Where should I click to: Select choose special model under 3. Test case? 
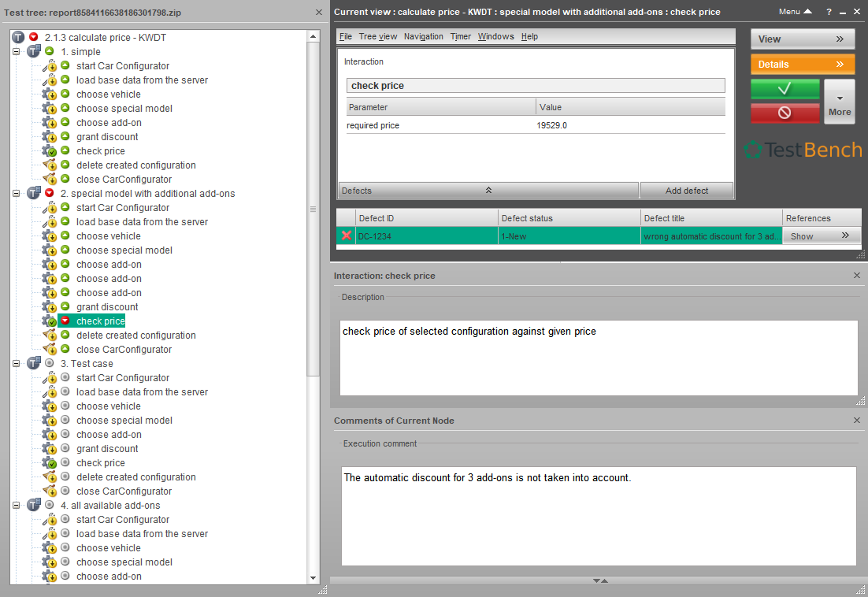124,421
